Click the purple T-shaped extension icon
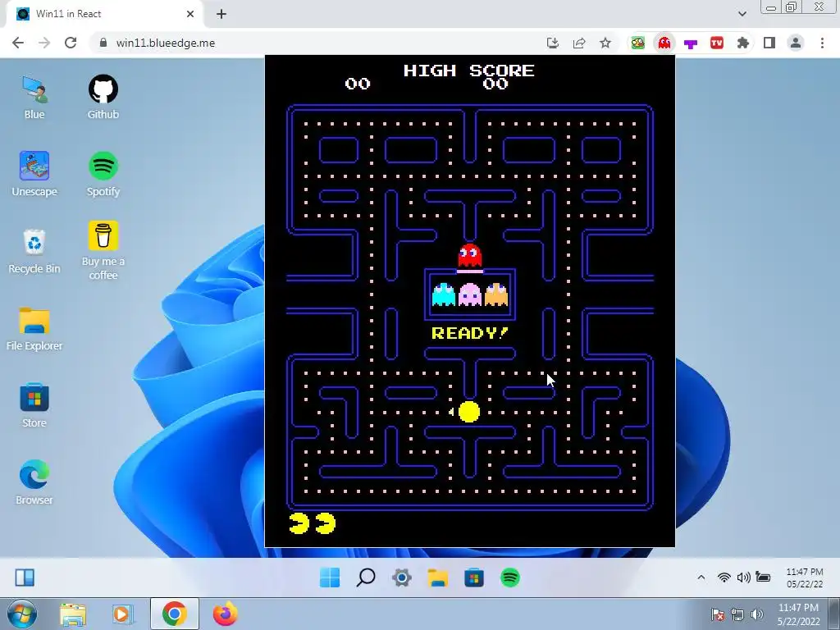840x630 pixels. click(x=691, y=43)
